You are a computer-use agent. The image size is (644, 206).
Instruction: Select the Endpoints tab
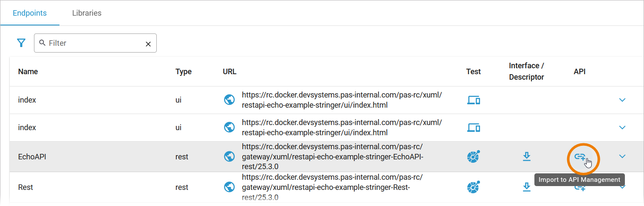(x=30, y=13)
